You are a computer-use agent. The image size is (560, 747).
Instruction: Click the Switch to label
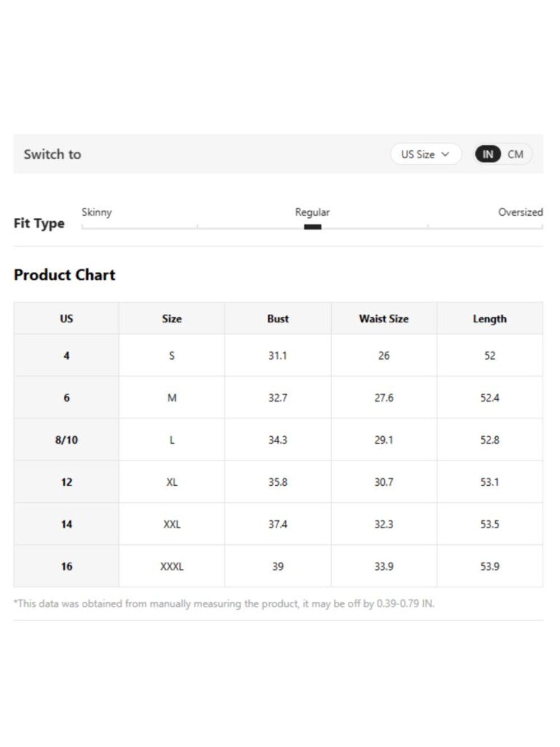coord(52,154)
